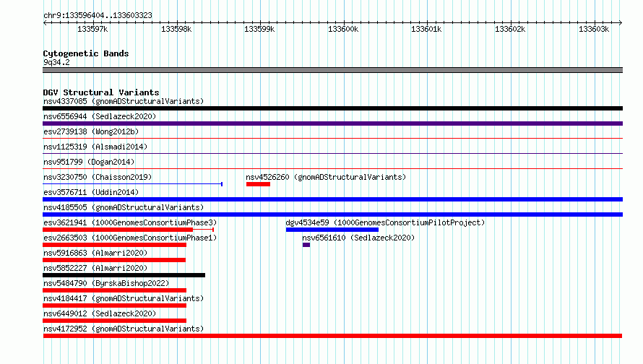Open the nsv6449012 (Sedlazeck2020) label
Viewport: 643px width, 364px height.
coord(100,313)
